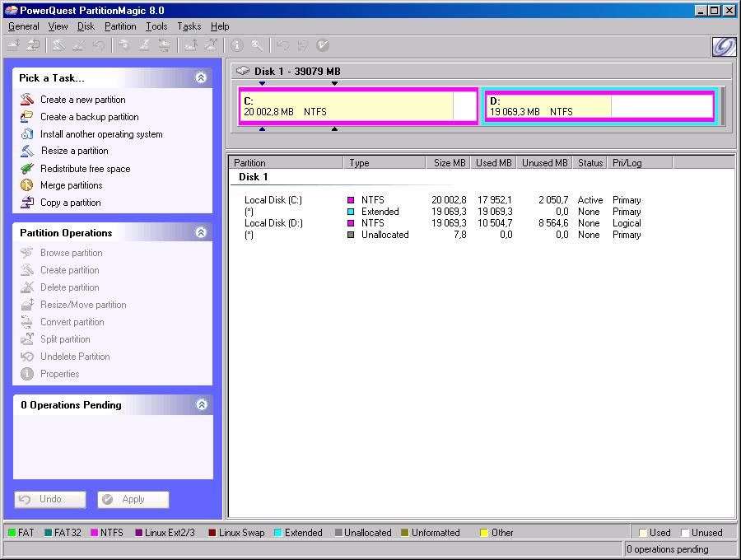Collapse the Partition Operations panel
Image resolution: width=741 pixels, height=560 pixels.
[201, 232]
